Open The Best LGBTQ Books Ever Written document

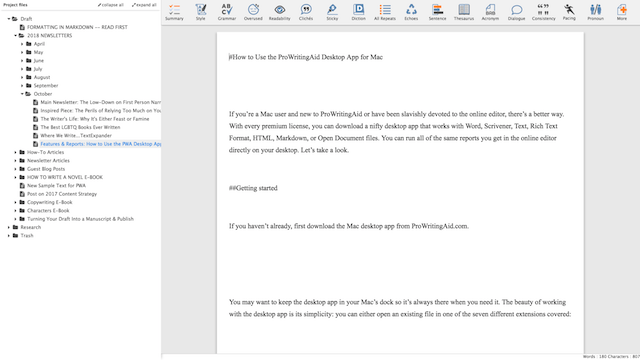(x=80, y=127)
